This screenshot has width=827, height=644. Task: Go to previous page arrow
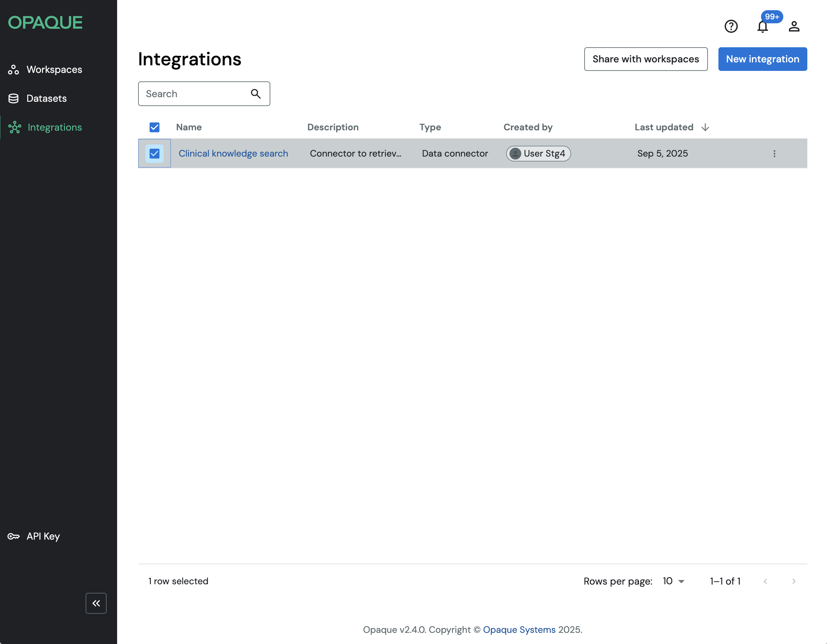click(765, 581)
